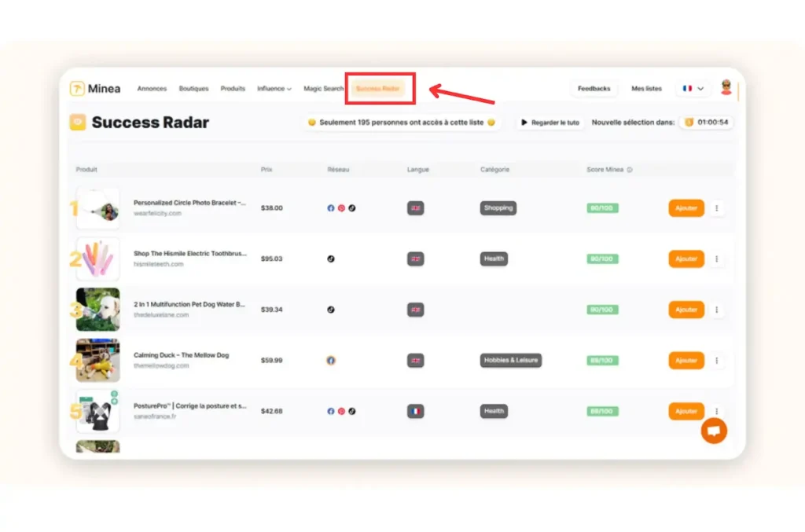Go to the Produits page
This screenshot has height=532, width=805.
(233, 88)
